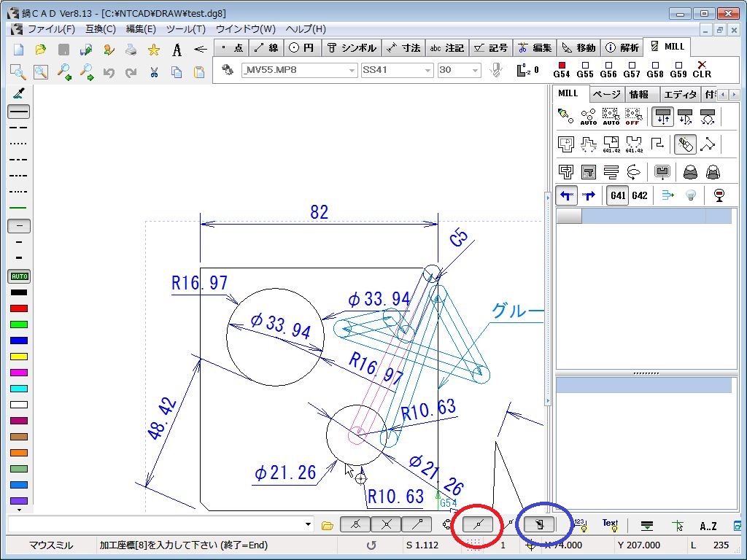Open the シンボル toolbar tab

coord(352,48)
